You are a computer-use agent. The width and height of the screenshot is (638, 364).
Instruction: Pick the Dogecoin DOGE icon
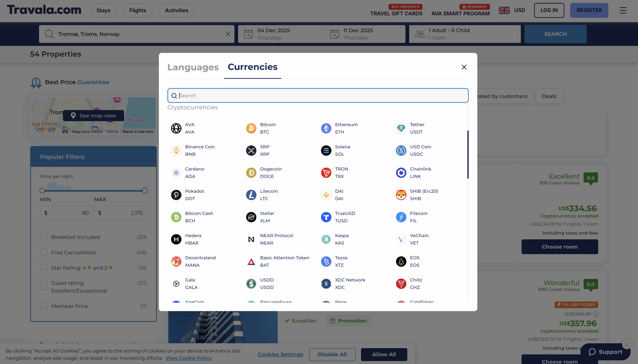(x=251, y=173)
